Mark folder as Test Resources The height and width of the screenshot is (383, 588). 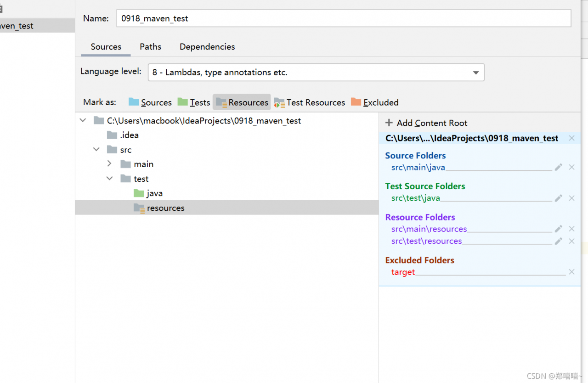(x=310, y=102)
